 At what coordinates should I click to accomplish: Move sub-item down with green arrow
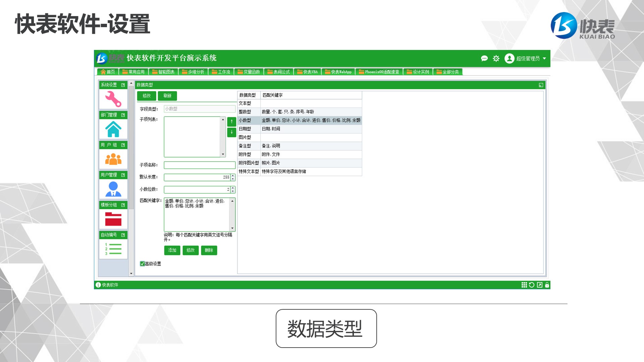[x=231, y=132]
